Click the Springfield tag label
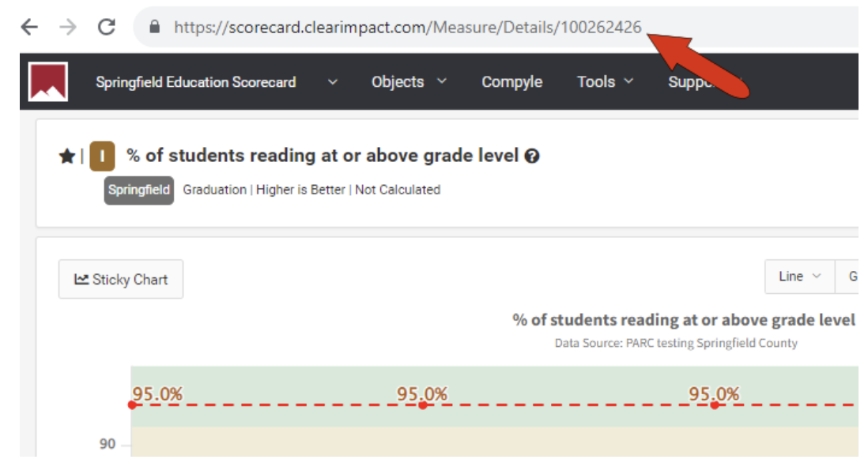The height and width of the screenshot is (463, 868). [x=139, y=190]
